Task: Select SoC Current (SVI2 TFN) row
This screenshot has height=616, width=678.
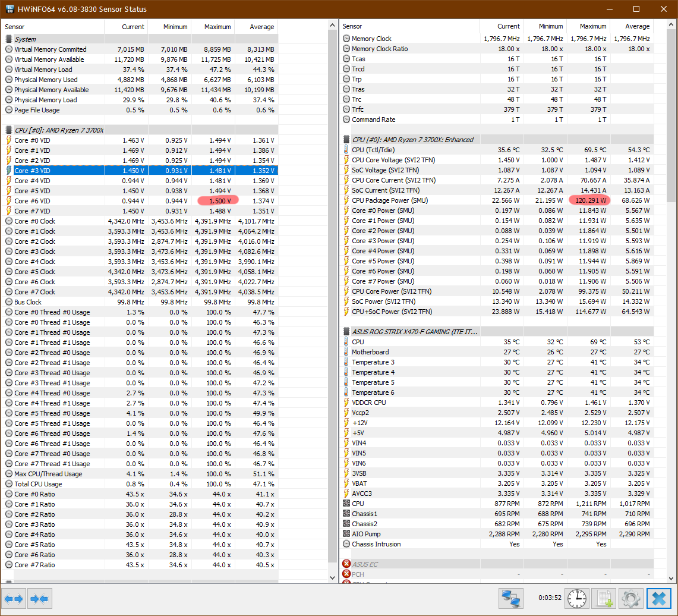Action: tap(497, 190)
